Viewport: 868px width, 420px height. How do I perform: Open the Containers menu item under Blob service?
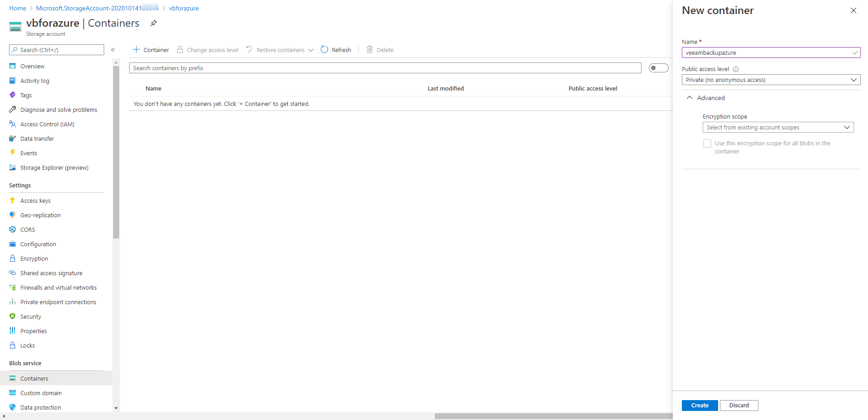pyautogui.click(x=56, y=378)
